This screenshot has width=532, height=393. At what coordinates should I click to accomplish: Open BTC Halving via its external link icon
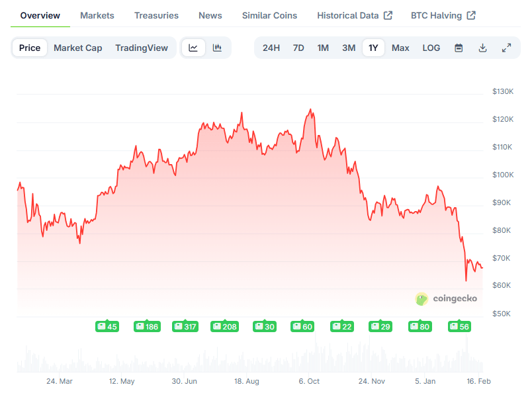point(471,14)
